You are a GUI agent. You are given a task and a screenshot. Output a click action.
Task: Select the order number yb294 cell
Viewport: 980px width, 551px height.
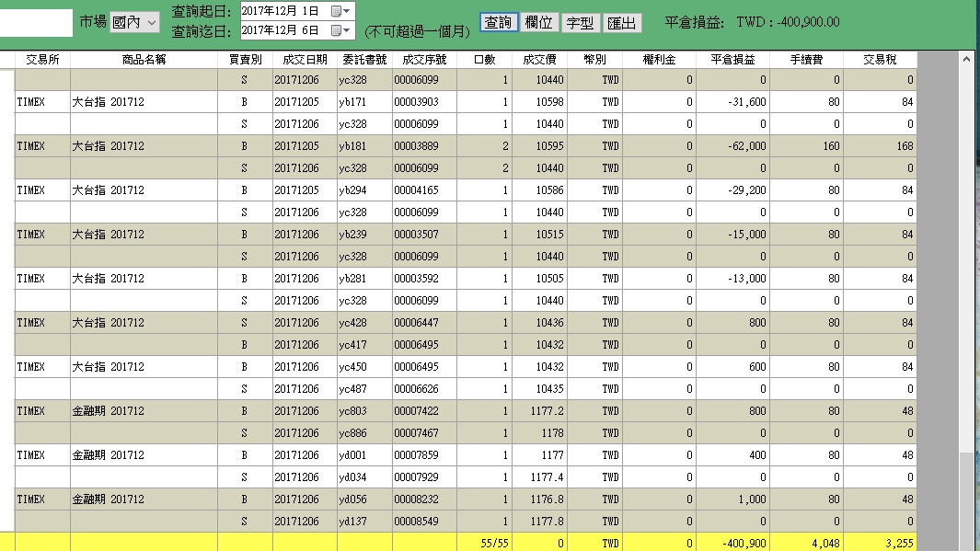click(364, 189)
